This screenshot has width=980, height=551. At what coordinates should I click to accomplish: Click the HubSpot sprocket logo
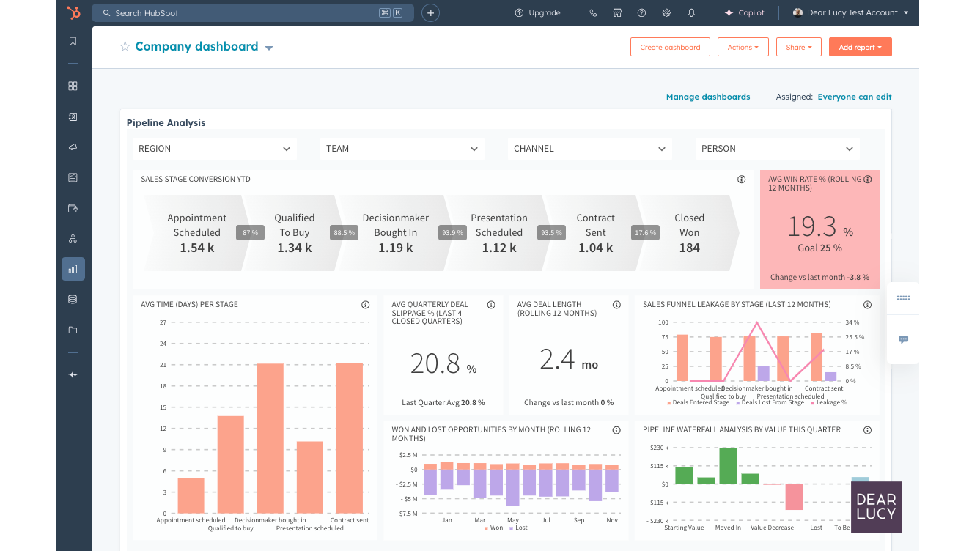(73, 12)
